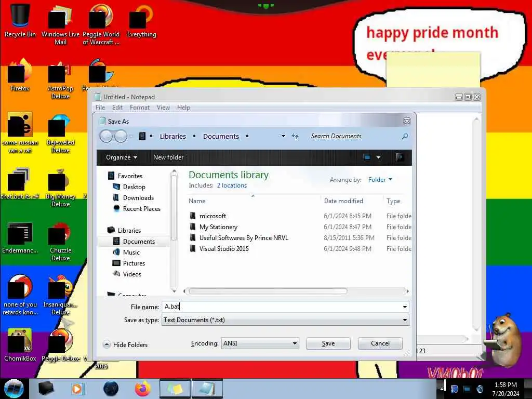Click the Cancel button
532x399 pixels.
380,343
